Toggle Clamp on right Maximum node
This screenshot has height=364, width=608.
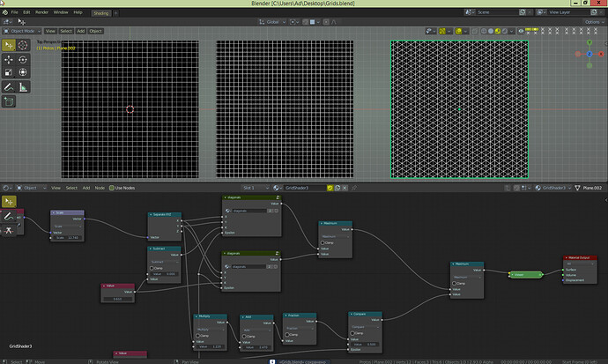(454, 284)
